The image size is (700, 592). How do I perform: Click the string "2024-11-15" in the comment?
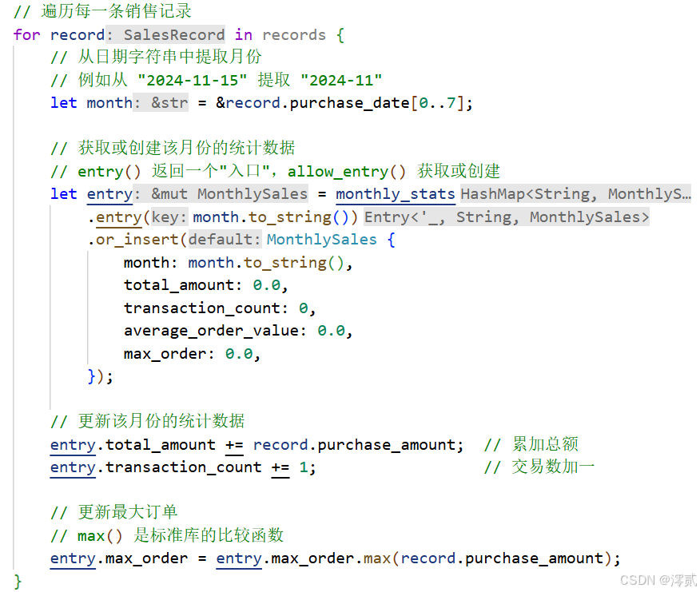[x=193, y=81]
